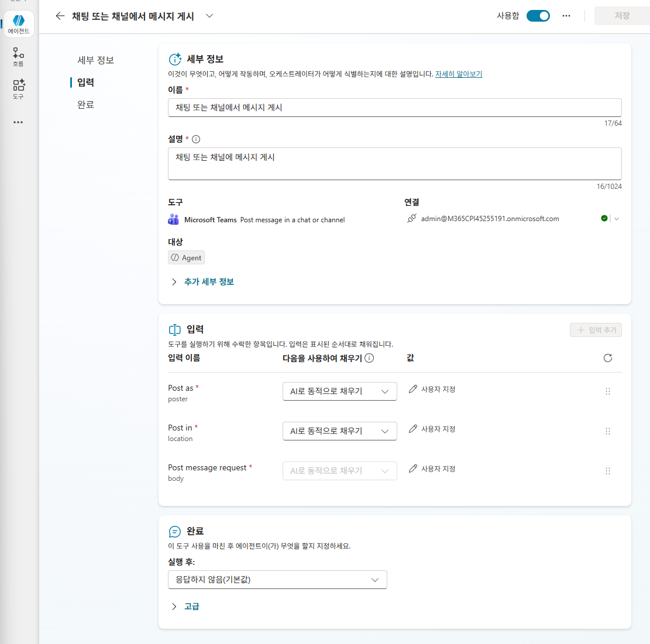The image size is (650, 644).
Task: Toggle the 사용함 switch off
Action: point(538,16)
